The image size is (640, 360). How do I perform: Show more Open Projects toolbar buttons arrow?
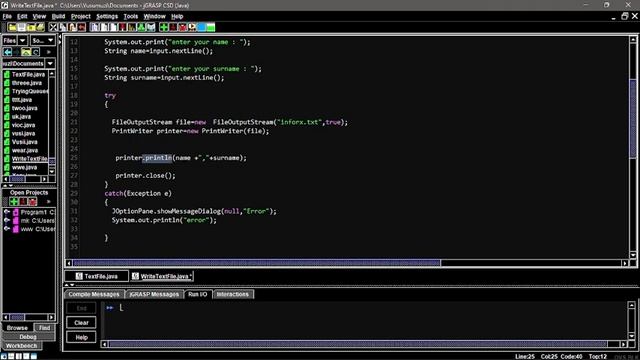pos(49,201)
